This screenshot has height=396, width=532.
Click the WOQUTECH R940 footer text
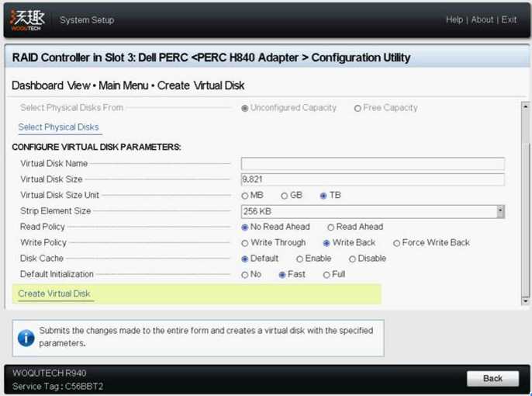point(50,373)
